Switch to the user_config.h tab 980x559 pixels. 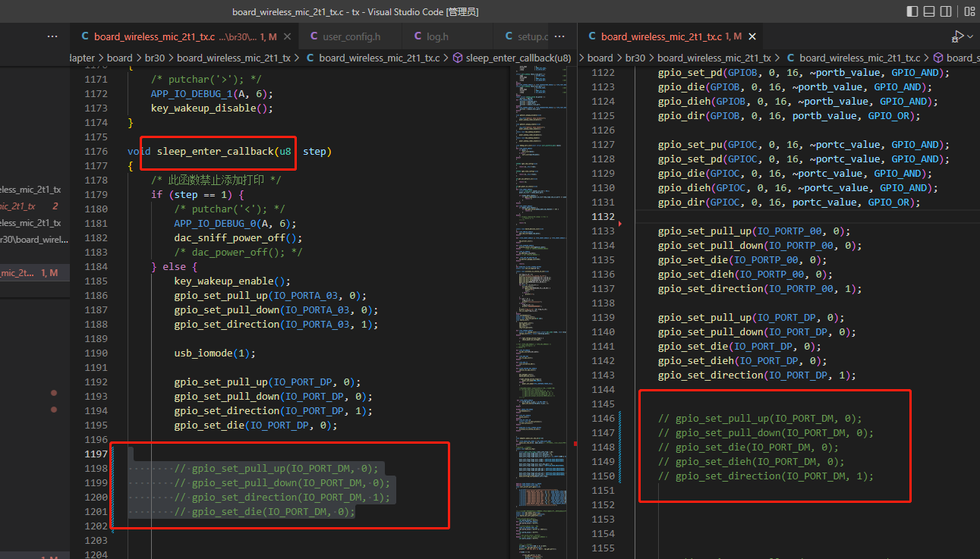coord(351,36)
